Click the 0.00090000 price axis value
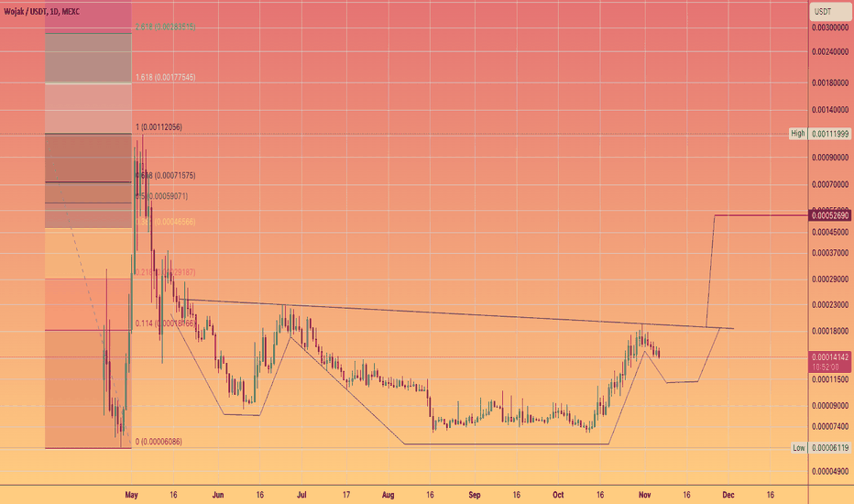This screenshot has height=504, width=854. (x=830, y=158)
